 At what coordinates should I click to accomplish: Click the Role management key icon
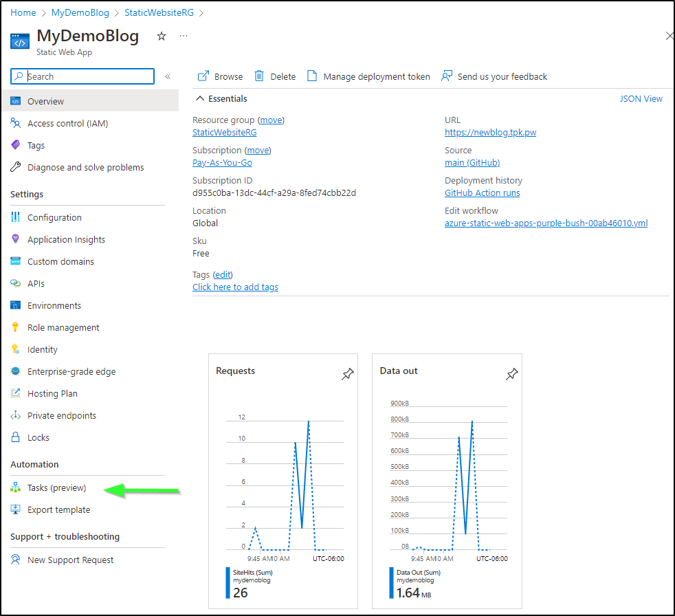coord(16,327)
